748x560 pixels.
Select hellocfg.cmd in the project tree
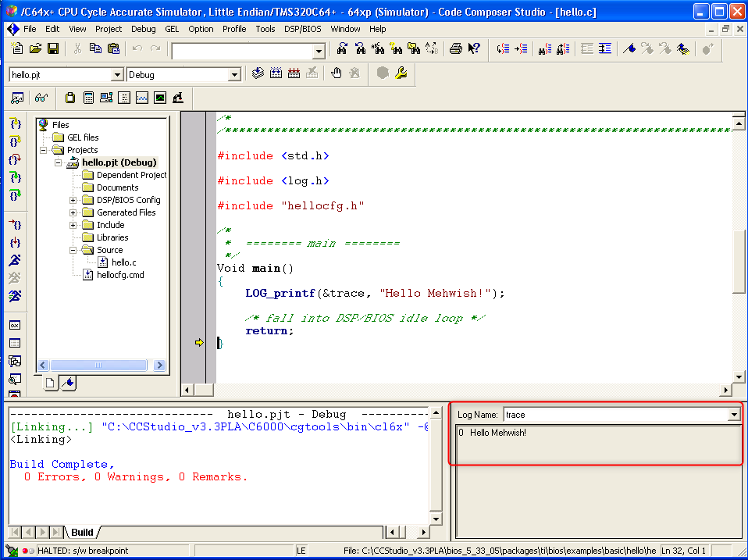click(x=120, y=275)
